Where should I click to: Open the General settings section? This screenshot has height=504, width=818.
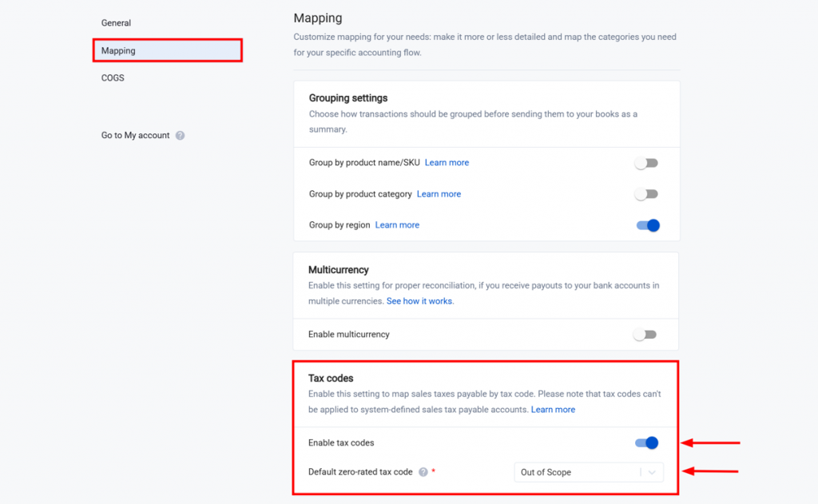click(x=117, y=23)
